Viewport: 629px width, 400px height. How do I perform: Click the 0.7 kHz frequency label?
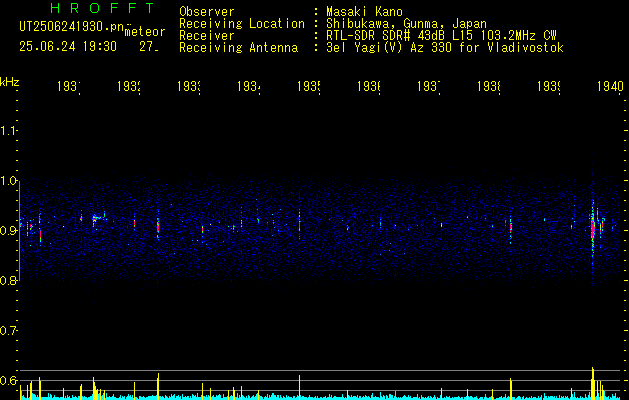point(9,331)
